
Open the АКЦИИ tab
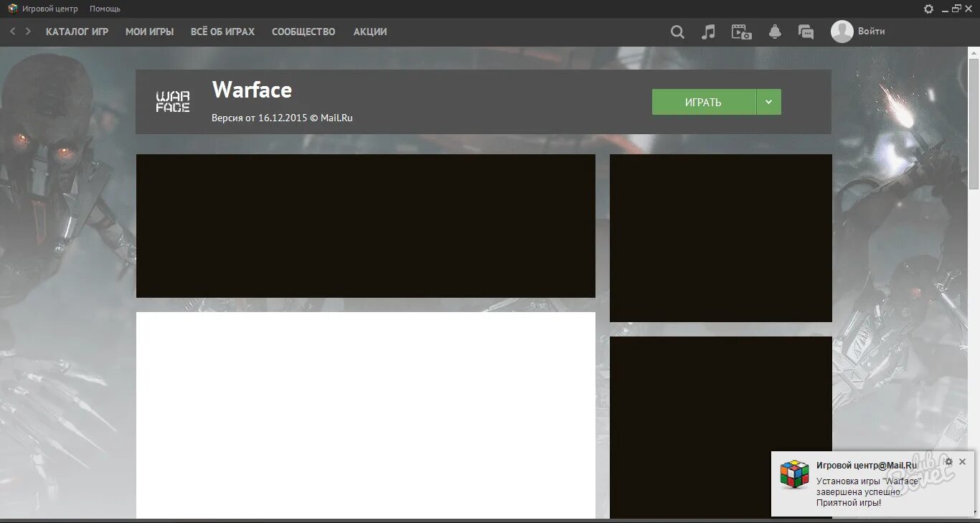tap(370, 32)
